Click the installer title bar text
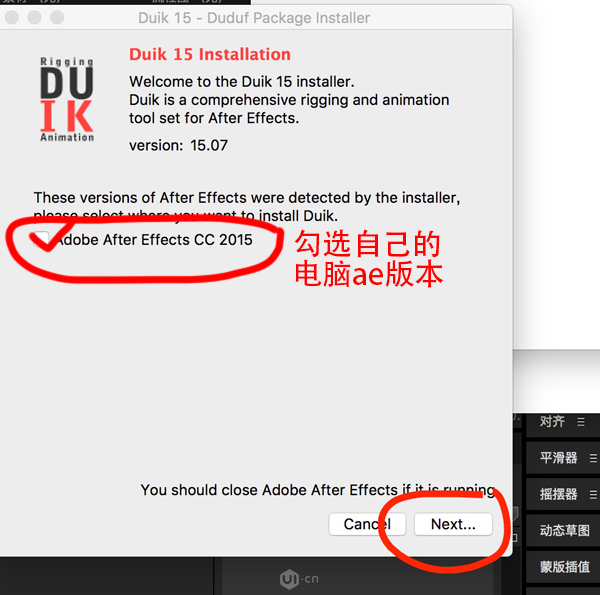The height and width of the screenshot is (595, 600). [x=254, y=18]
